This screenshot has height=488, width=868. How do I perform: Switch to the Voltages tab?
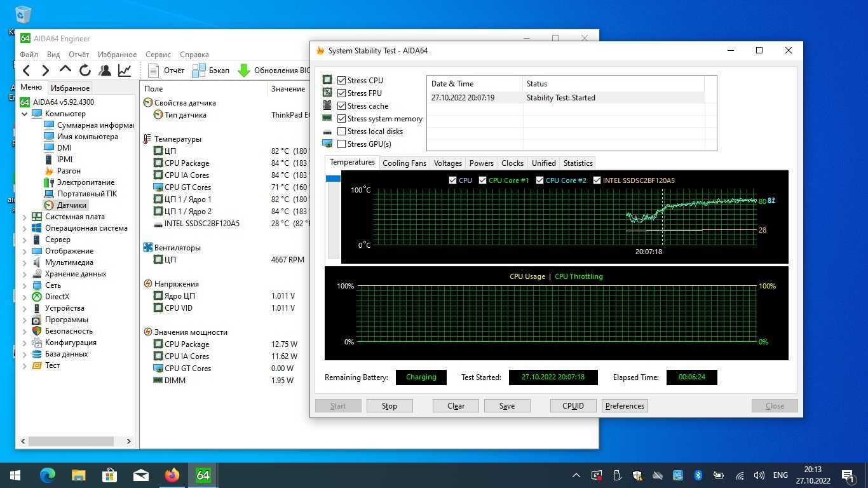click(447, 163)
